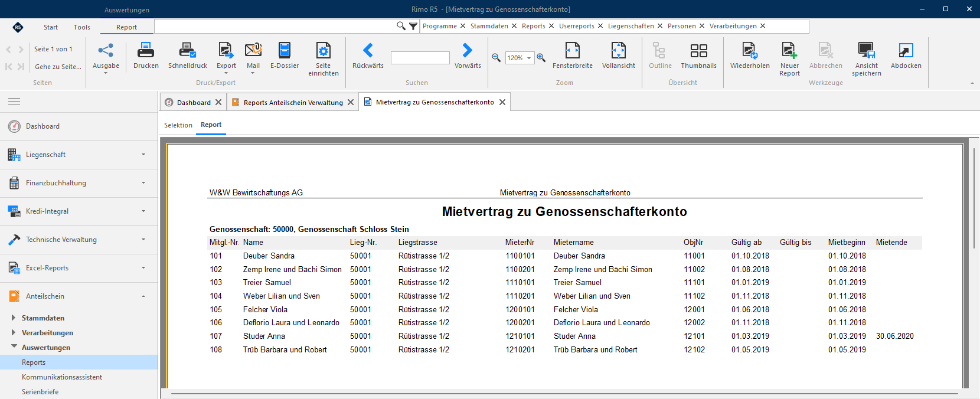This screenshot has height=399, width=980.
Task: Click Ansicht speichern icon
Action: coord(866,51)
